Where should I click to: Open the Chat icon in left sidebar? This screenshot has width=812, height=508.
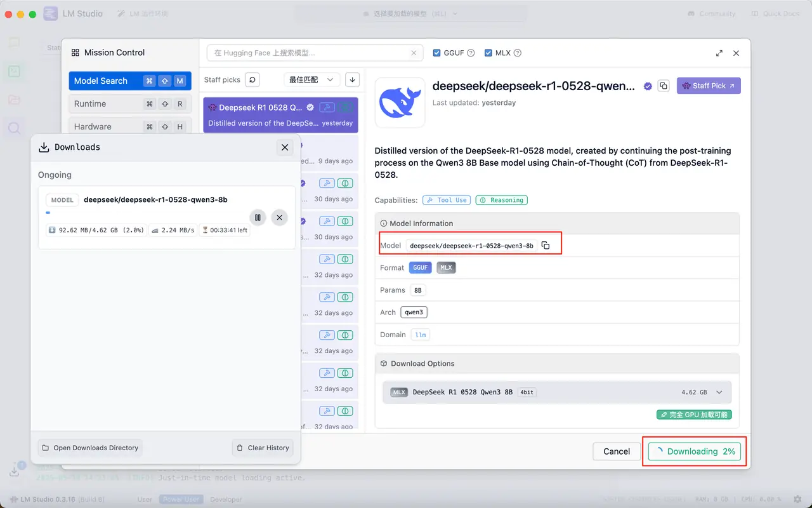point(14,43)
